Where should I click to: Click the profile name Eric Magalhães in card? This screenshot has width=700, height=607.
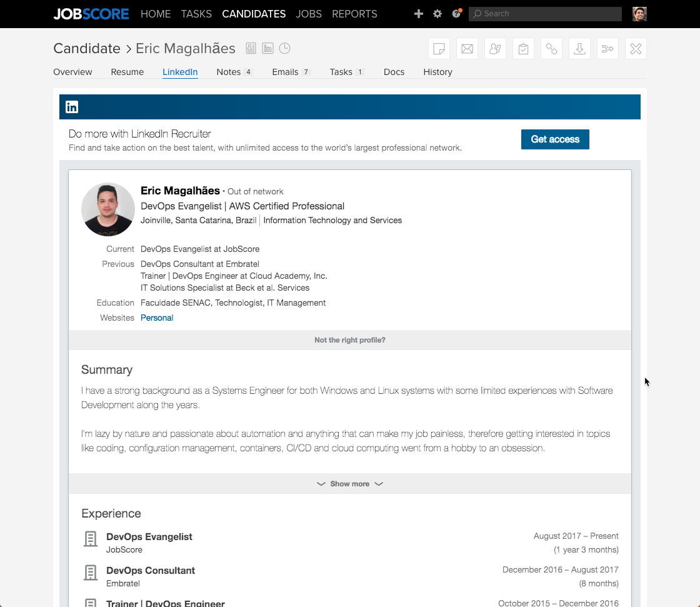[180, 191]
